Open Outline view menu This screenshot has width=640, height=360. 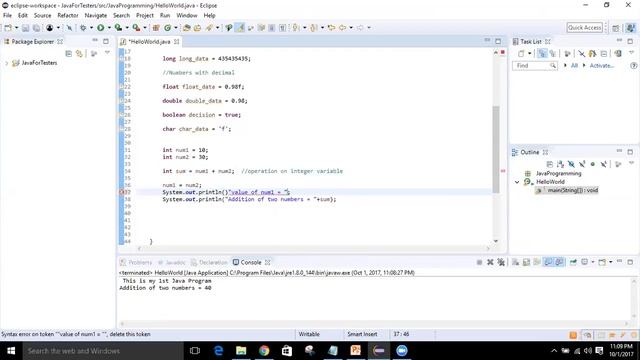click(631, 164)
